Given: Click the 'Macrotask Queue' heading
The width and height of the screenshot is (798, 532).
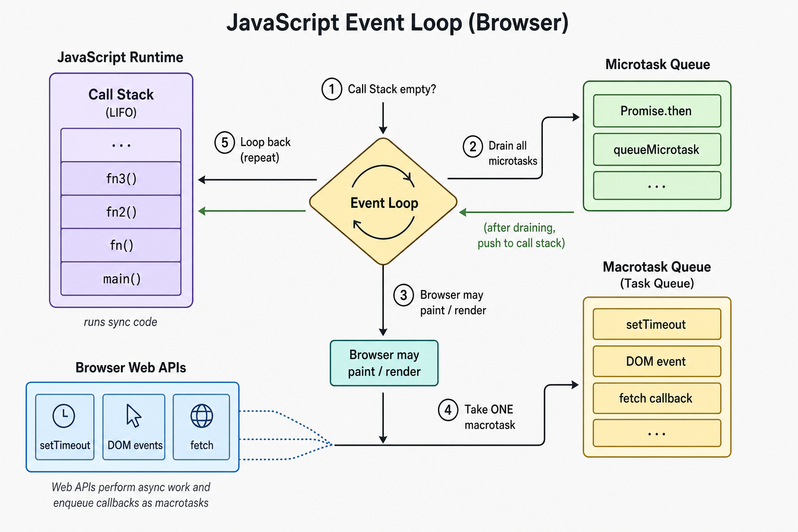Looking at the screenshot, I should (x=657, y=267).
